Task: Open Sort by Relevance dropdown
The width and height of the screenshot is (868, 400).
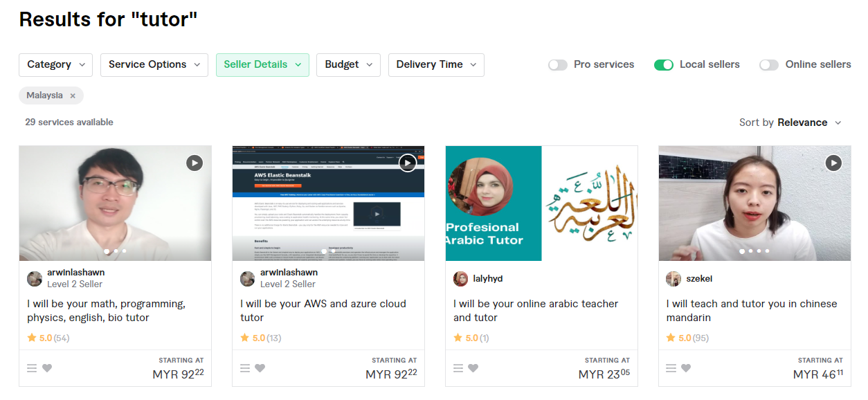Action: (790, 122)
